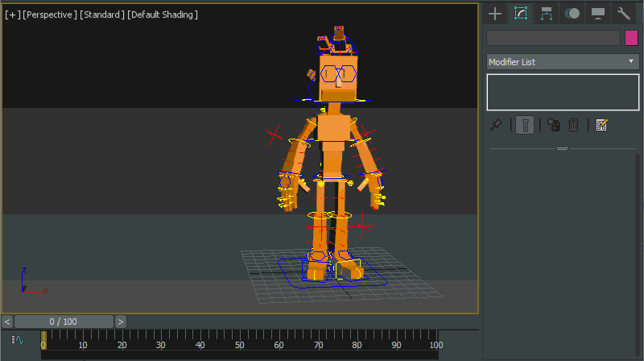Screen dimensions: 644x361
Task: Toggle Show End Result in stack
Action: [524, 125]
